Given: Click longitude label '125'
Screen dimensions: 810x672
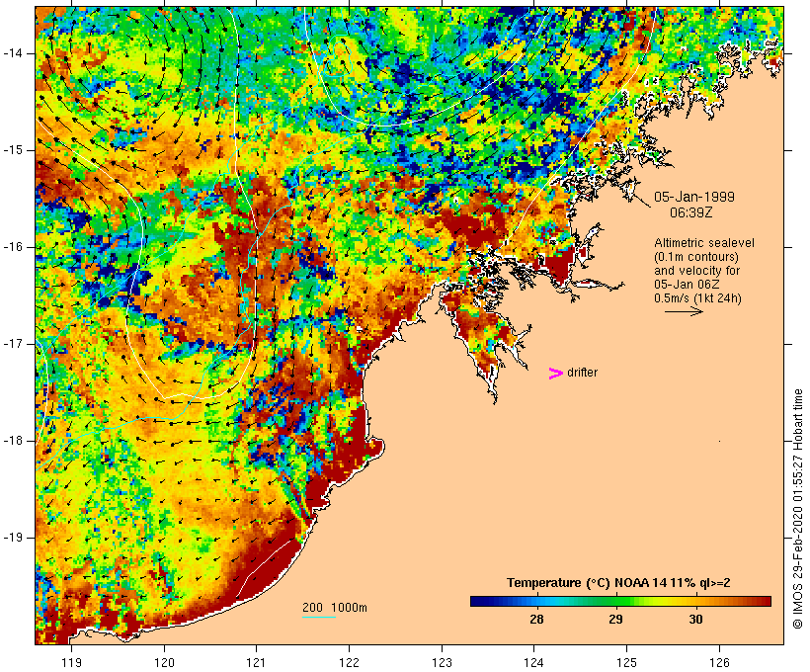Looking at the screenshot, I should pyautogui.click(x=626, y=662).
